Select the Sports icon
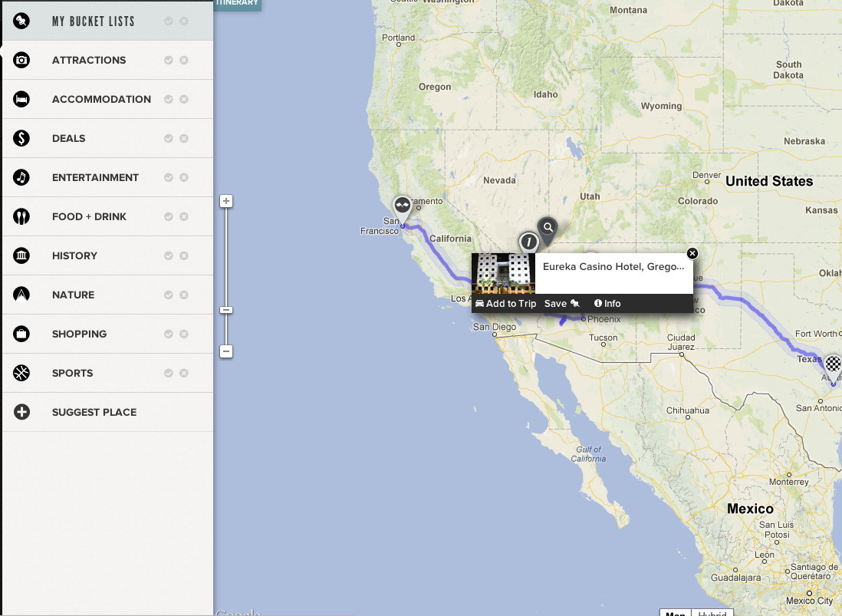Screen dimensions: 842x616 click(x=21, y=373)
